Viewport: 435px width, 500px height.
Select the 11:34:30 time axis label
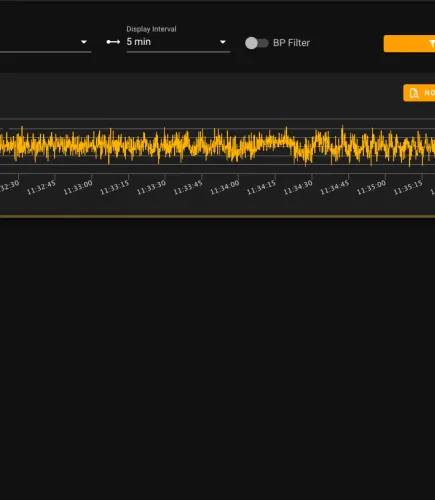click(x=298, y=188)
